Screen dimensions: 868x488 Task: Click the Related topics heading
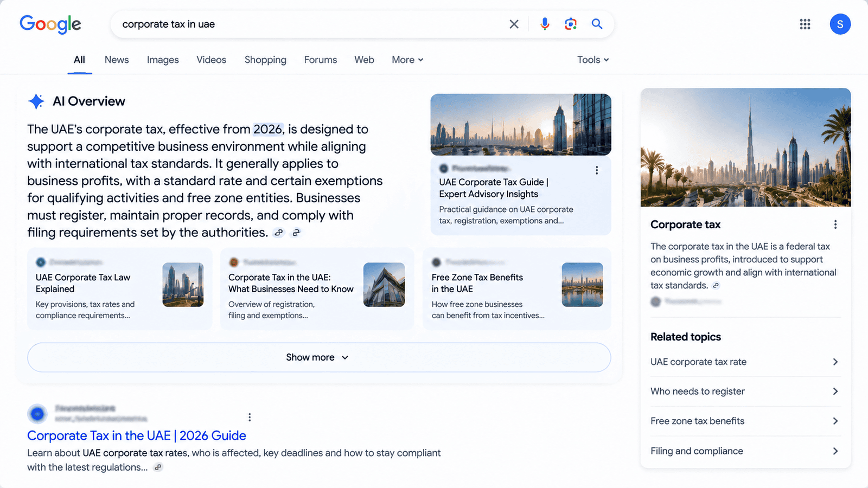point(686,337)
